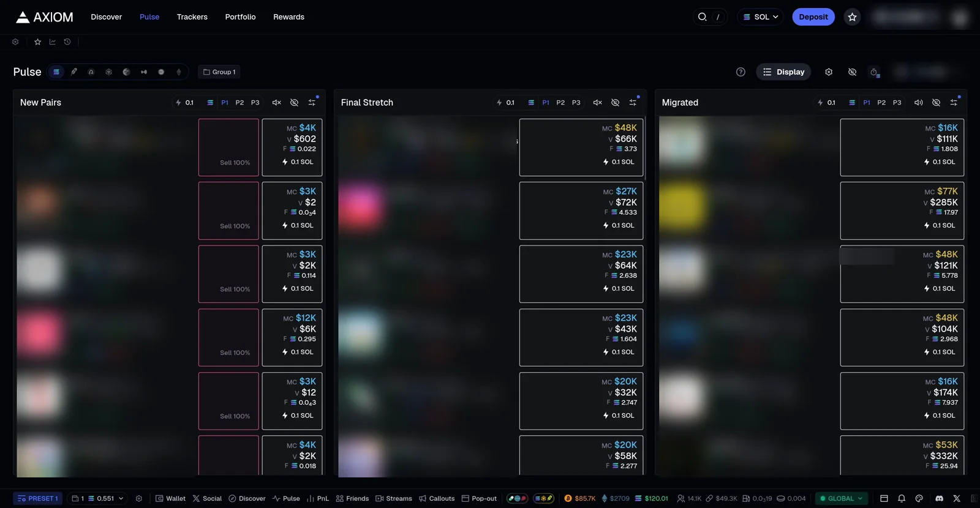Go to the Discover tab in top navigation

pyautogui.click(x=107, y=17)
